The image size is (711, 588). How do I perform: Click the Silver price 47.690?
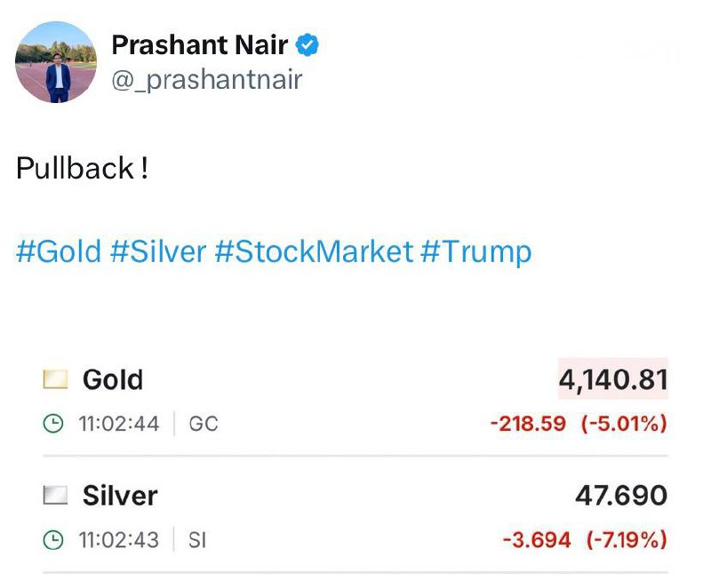click(x=621, y=496)
